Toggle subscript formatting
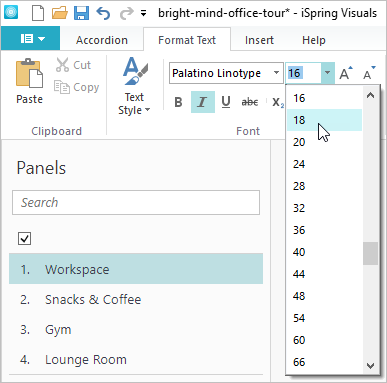Image resolution: width=387 pixels, height=383 pixels. click(x=278, y=102)
